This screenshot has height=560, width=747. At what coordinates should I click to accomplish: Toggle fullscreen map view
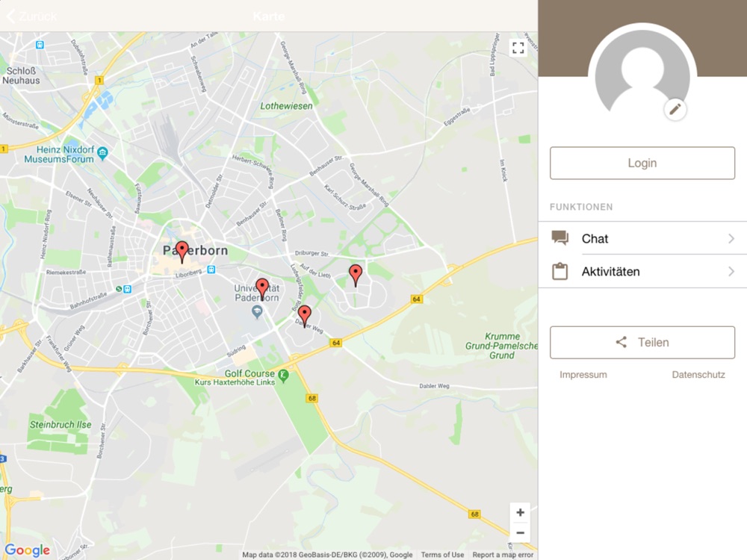tap(518, 48)
